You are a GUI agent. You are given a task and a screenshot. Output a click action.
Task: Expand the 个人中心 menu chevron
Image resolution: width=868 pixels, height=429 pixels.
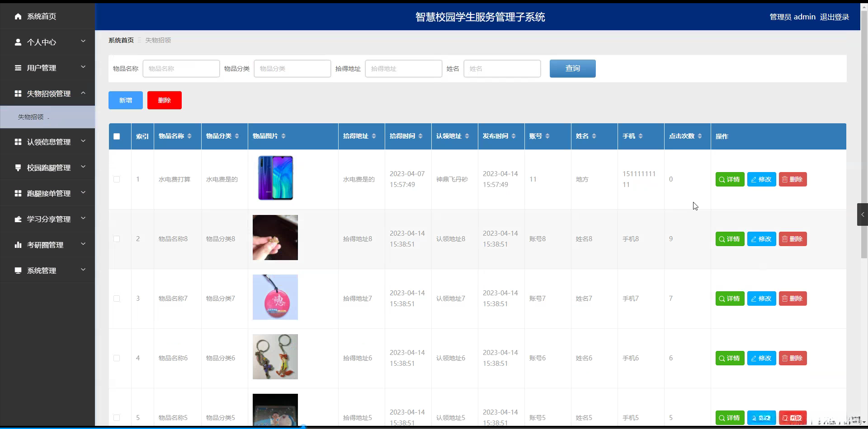[x=83, y=42]
